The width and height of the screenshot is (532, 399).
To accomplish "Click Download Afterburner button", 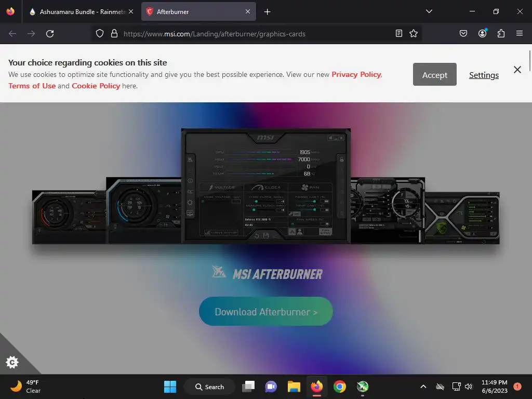I will pyautogui.click(x=265, y=312).
